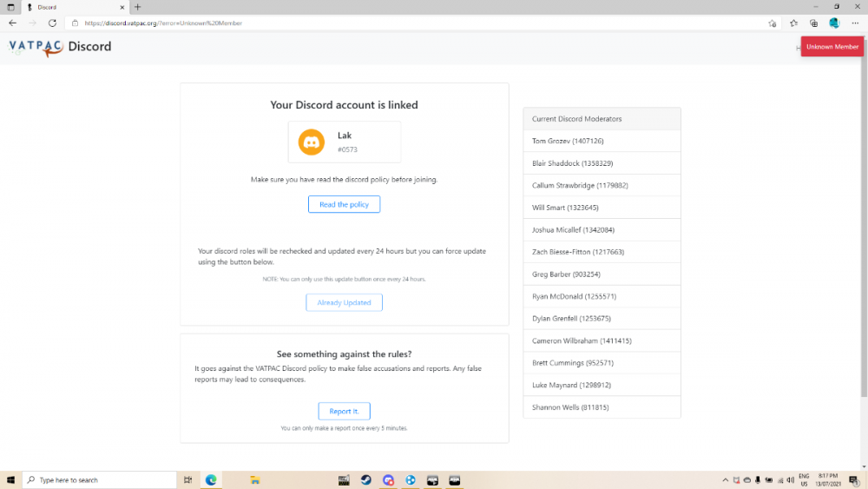Open the Discord taskbar icon
Image resolution: width=868 pixels, height=489 pixels.
click(388, 480)
